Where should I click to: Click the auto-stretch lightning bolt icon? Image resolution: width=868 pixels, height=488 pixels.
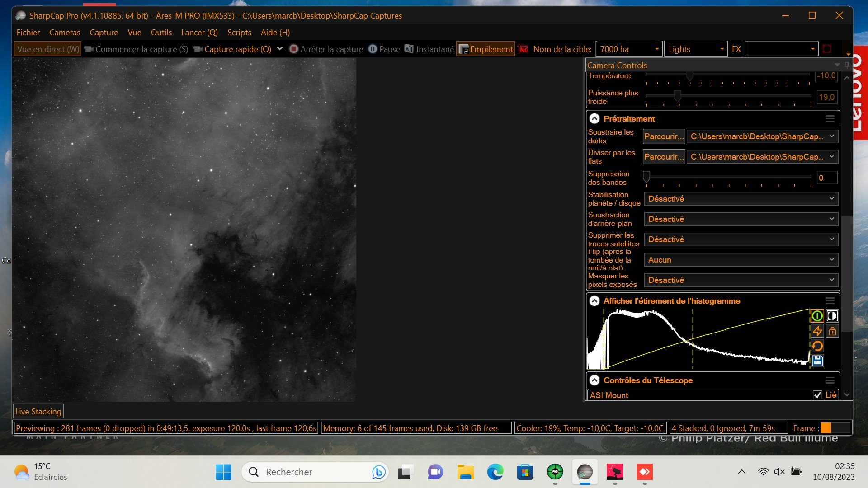tap(817, 331)
